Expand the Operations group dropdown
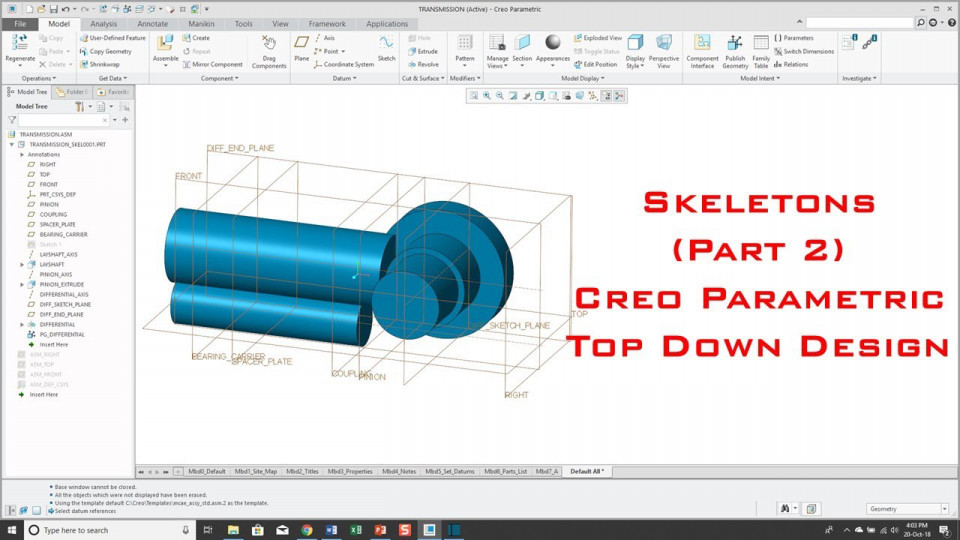The height and width of the screenshot is (540, 960). [x=39, y=78]
